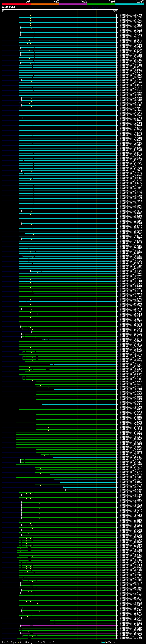The image size is (146, 644).
Task: Open hit UniRef100_Q43437
Action: 131,50
